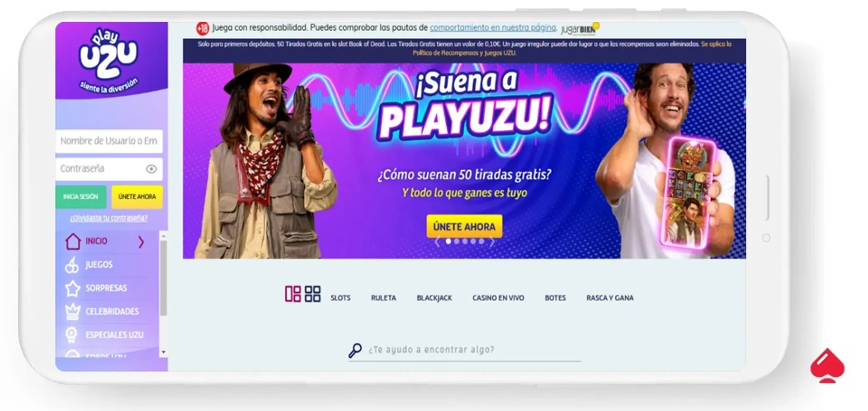Switch to CASINO EN VIVO tab
The height and width of the screenshot is (411, 868).
tap(498, 298)
